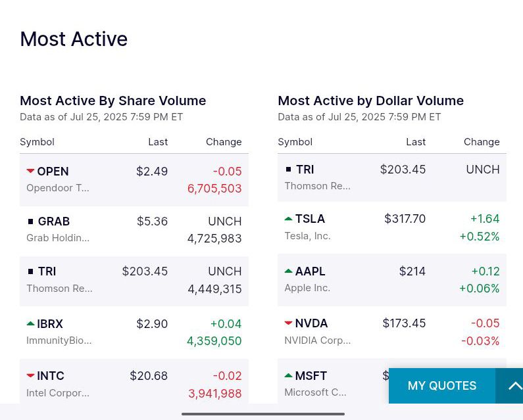Select the IBRX ticker link
Image resolution: width=523 pixels, height=420 pixels.
[x=50, y=324]
